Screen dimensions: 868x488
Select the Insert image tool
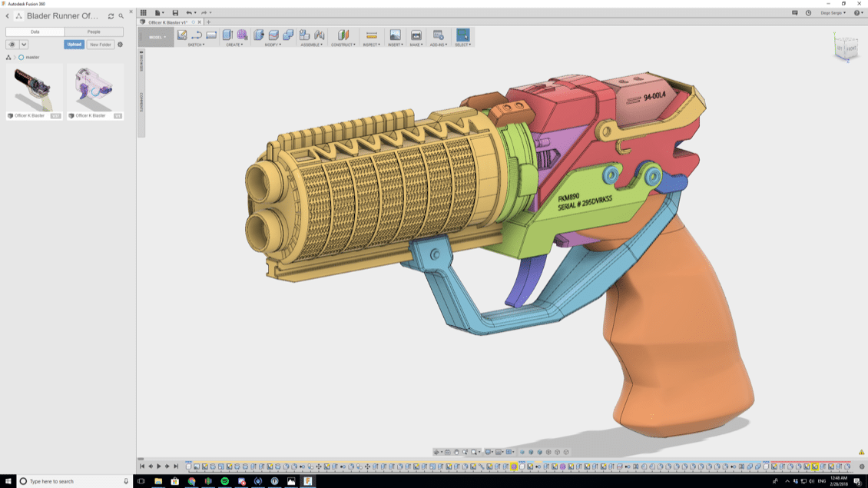point(396,35)
